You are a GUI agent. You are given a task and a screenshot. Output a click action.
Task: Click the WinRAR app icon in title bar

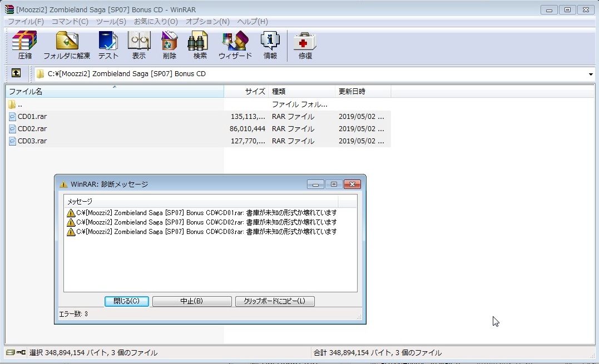click(x=9, y=9)
